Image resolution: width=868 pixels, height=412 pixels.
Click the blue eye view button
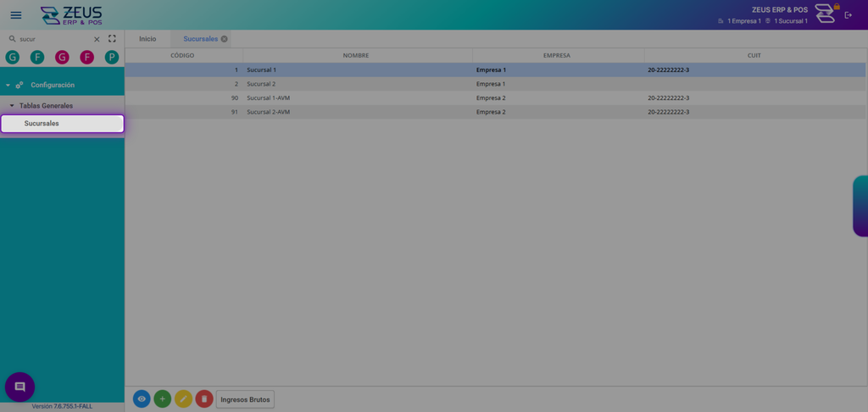click(142, 398)
